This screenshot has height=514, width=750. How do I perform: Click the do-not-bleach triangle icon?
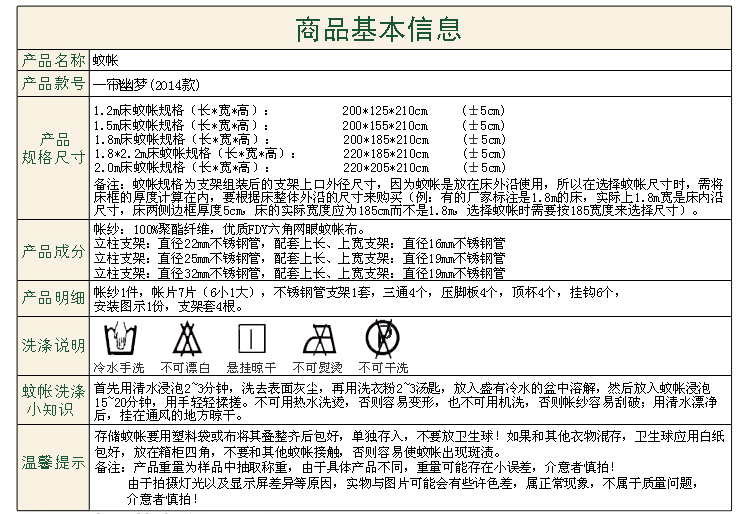(187, 339)
